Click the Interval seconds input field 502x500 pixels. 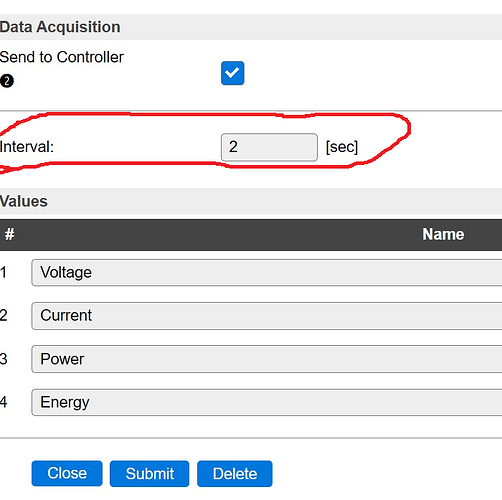[269, 147]
